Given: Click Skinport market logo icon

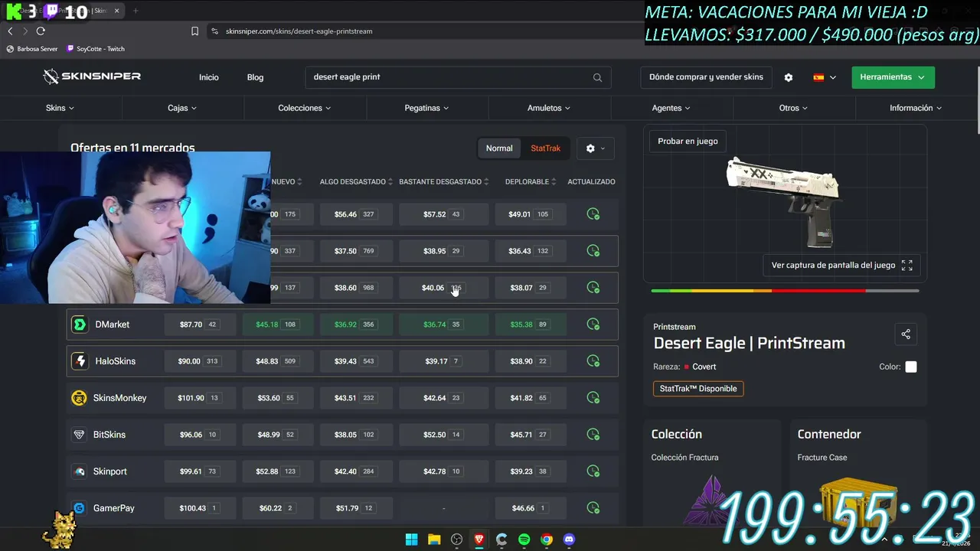Looking at the screenshot, I should 79,471.
